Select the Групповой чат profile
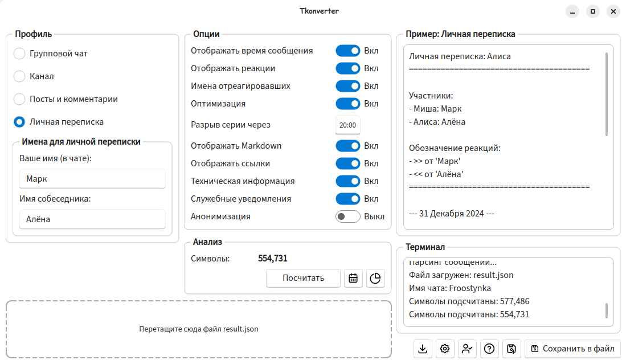Viewport: 622px width, 364px height. point(19,54)
